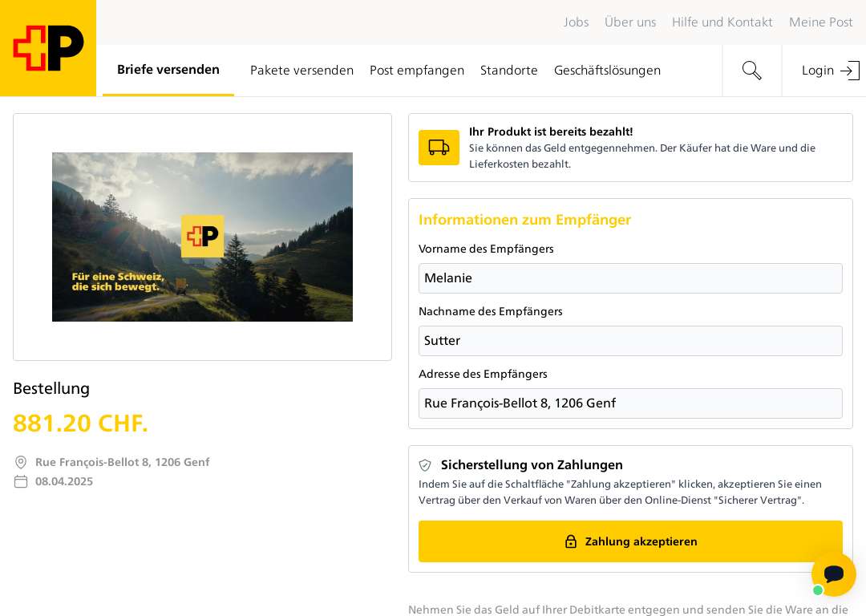Click the lock icon on payment button
The image size is (866, 616).
pos(571,541)
